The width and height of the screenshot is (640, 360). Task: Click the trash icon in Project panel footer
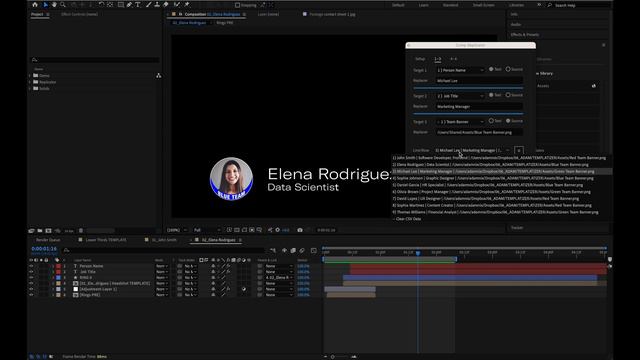tap(81, 231)
